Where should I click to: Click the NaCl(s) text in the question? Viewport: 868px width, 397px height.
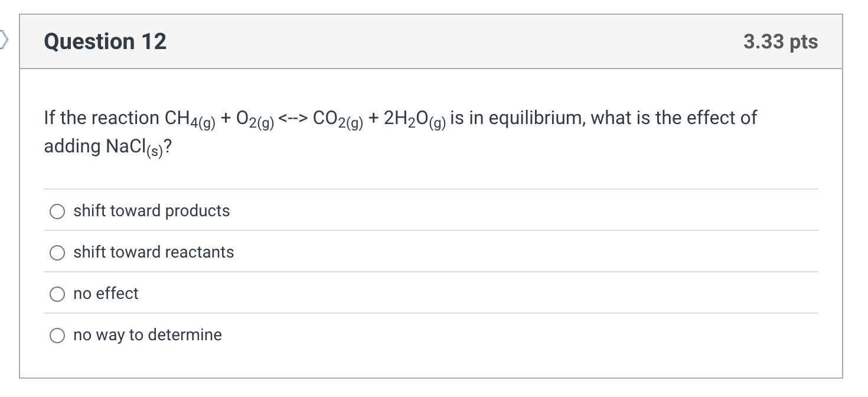click(x=128, y=146)
